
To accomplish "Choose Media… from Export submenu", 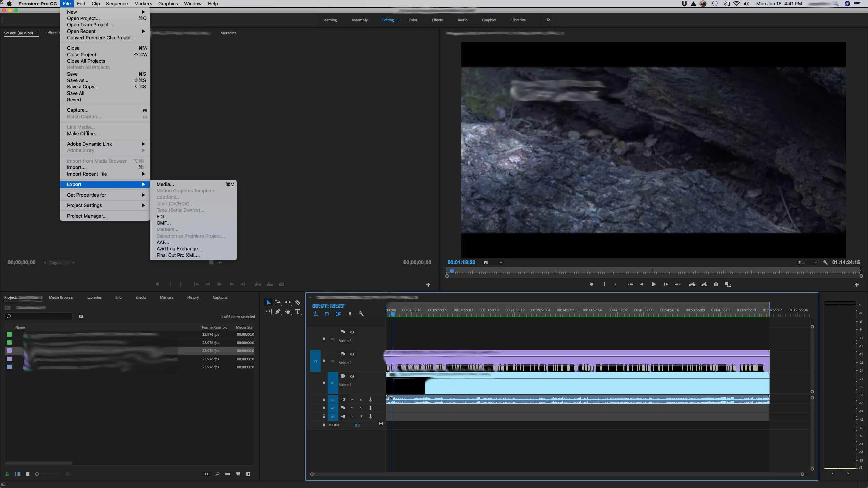I will pos(165,184).
